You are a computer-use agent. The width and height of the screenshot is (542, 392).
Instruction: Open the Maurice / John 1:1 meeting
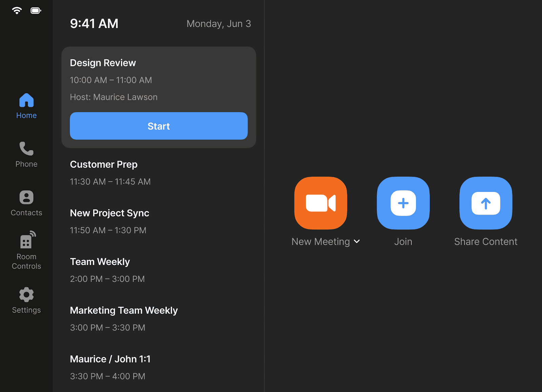click(x=110, y=359)
